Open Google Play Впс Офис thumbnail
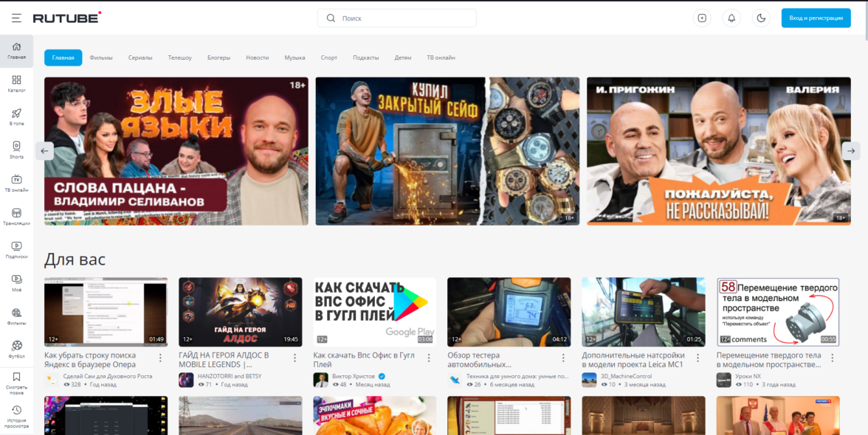This screenshot has width=868, height=435. (x=375, y=312)
